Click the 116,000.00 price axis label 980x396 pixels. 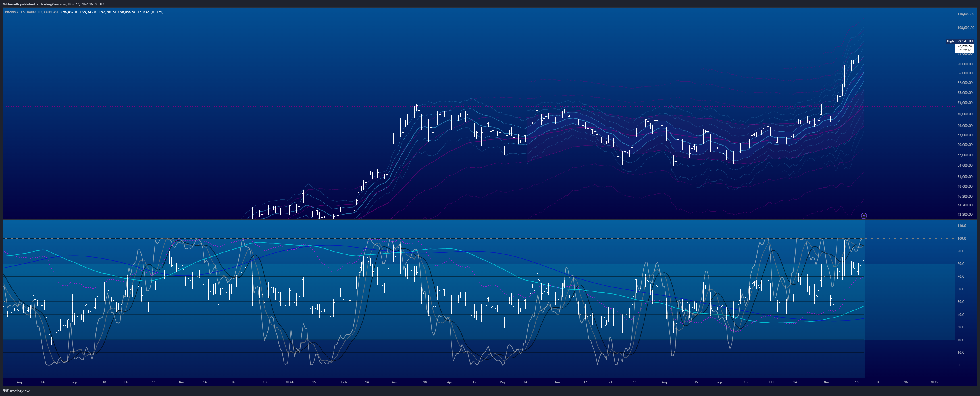pyautogui.click(x=966, y=14)
